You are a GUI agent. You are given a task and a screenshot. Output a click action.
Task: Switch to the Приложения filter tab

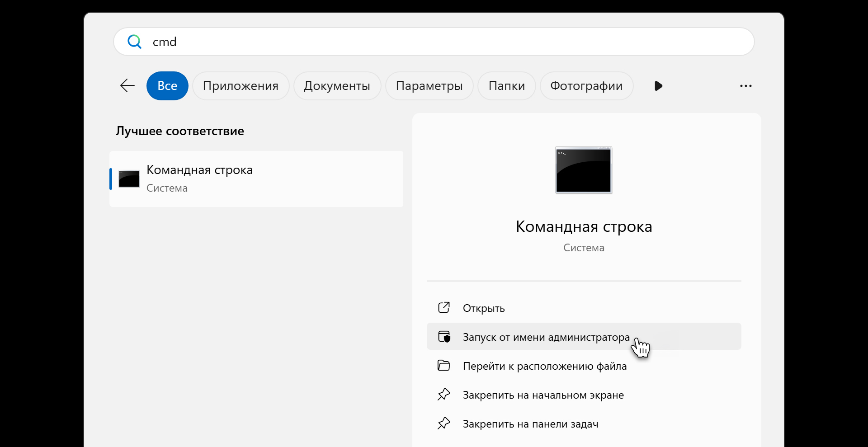[241, 86]
